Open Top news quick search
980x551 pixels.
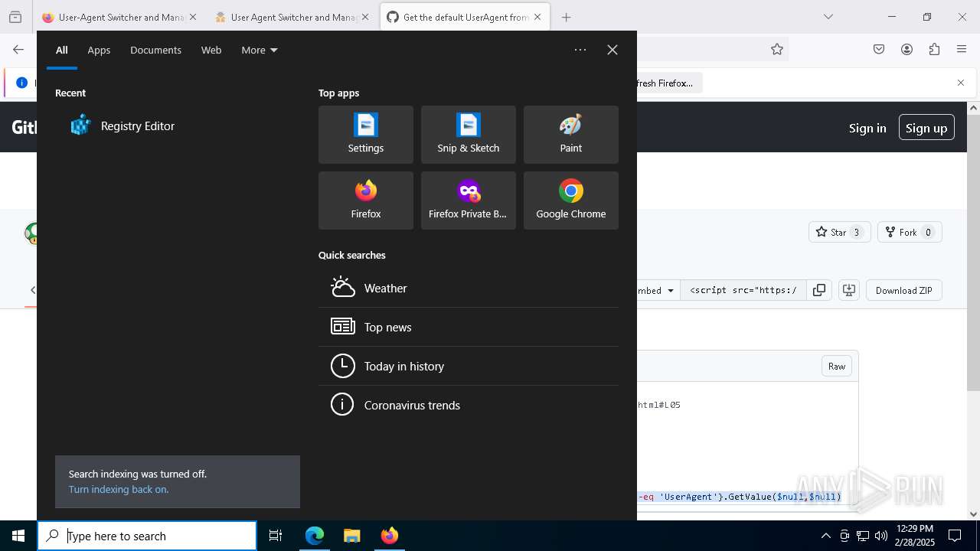469,328
